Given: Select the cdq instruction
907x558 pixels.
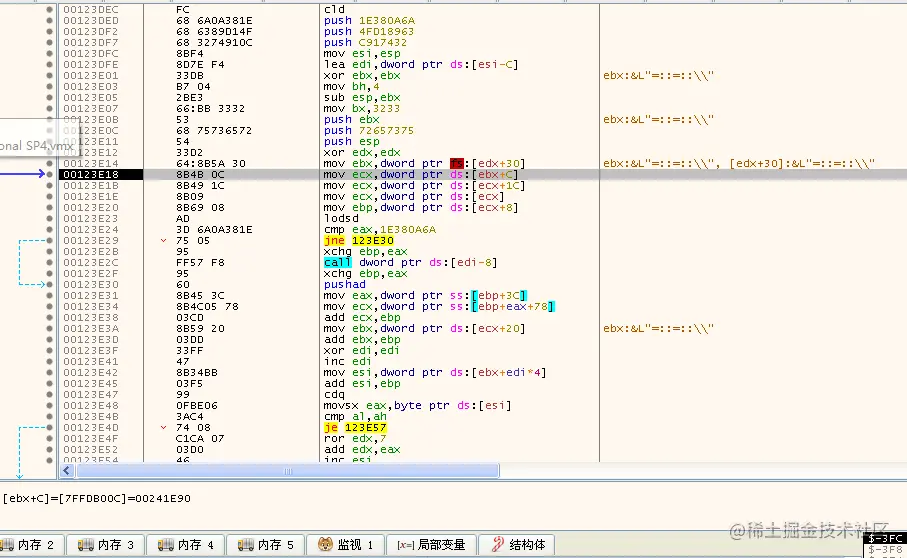Looking at the screenshot, I should 334,394.
